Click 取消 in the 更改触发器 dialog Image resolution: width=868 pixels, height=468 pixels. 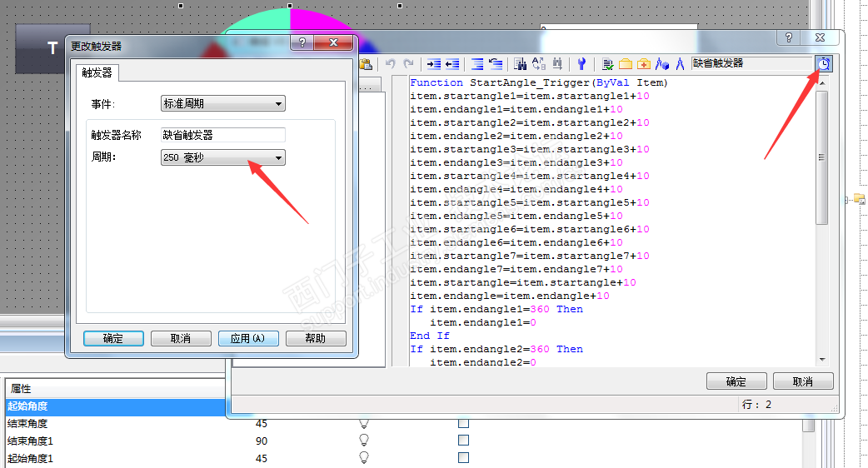(181, 338)
